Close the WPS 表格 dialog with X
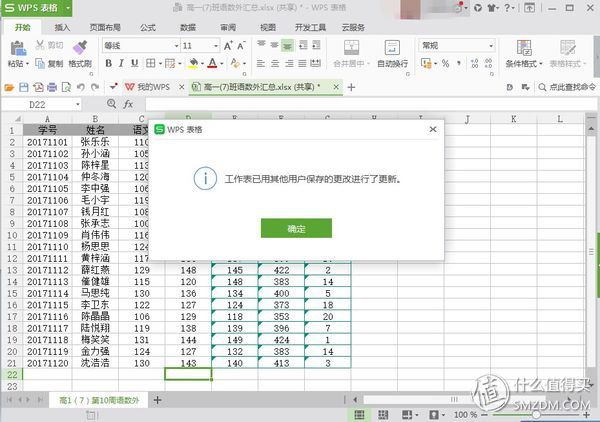Screen dimensions: 600x422 point(433,129)
